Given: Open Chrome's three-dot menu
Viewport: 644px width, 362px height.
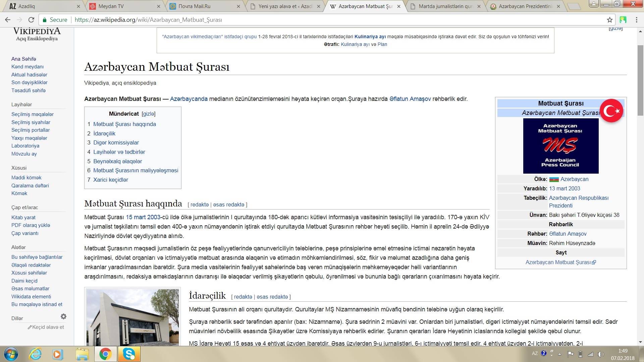Looking at the screenshot, I should pyautogui.click(x=636, y=20).
